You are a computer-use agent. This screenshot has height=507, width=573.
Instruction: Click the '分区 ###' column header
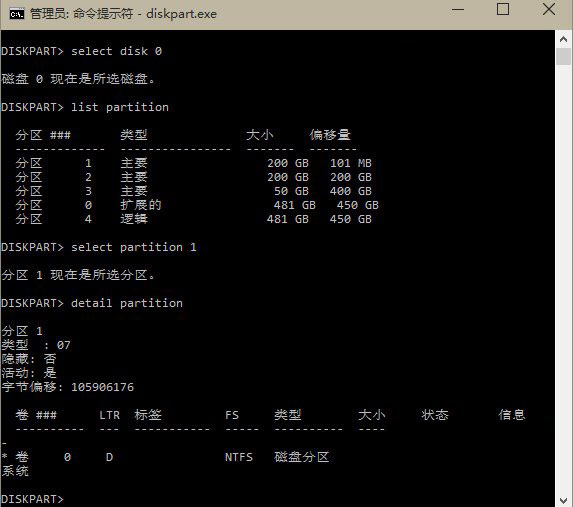tap(43, 135)
